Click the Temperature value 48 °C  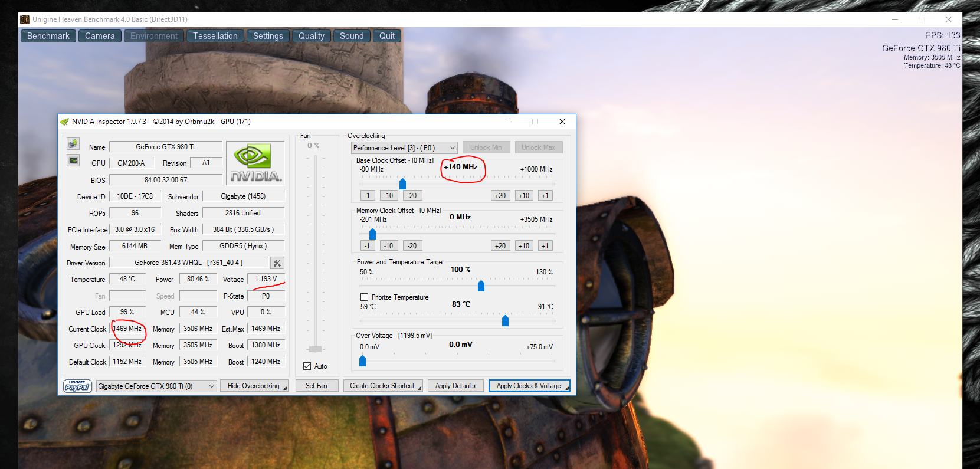click(x=127, y=279)
